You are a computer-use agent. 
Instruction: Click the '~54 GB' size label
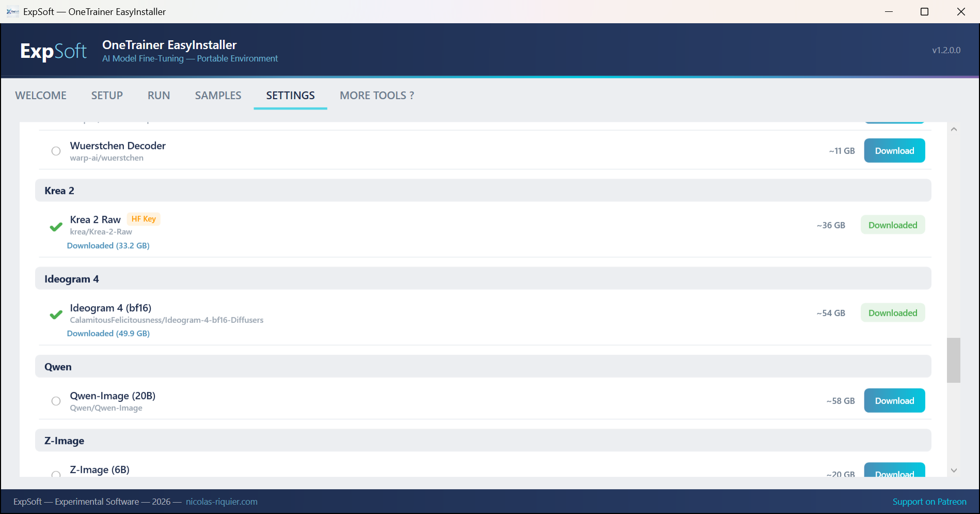click(x=831, y=313)
